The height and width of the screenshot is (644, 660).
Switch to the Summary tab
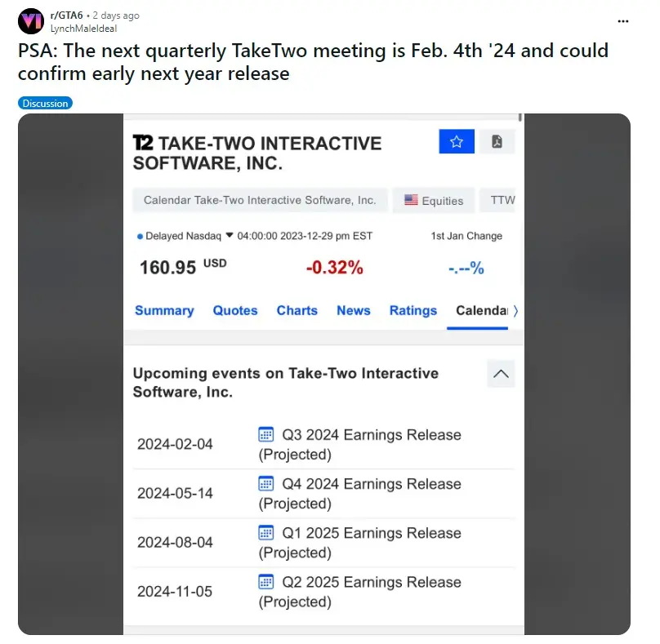click(164, 311)
